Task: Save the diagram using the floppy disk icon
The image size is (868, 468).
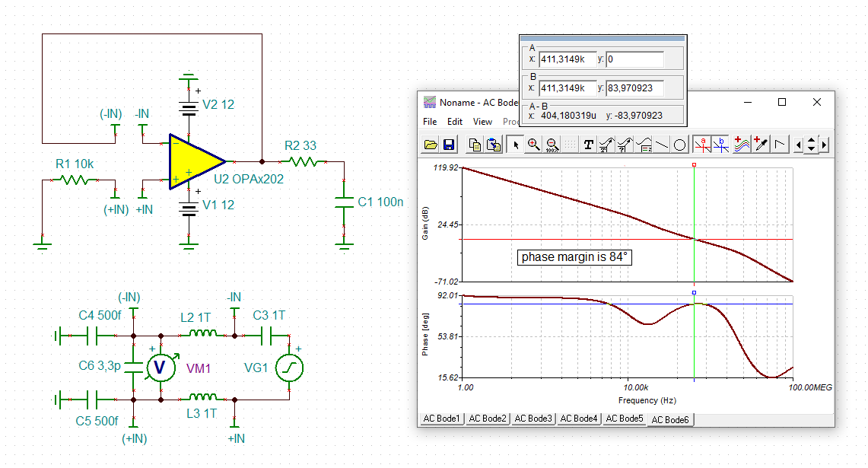Action: [x=449, y=145]
